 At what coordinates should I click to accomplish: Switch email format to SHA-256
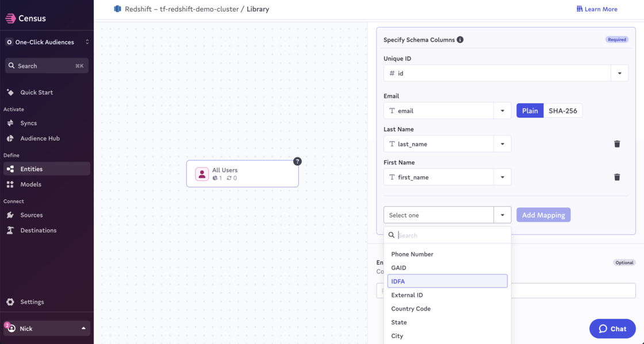pos(562,111)
